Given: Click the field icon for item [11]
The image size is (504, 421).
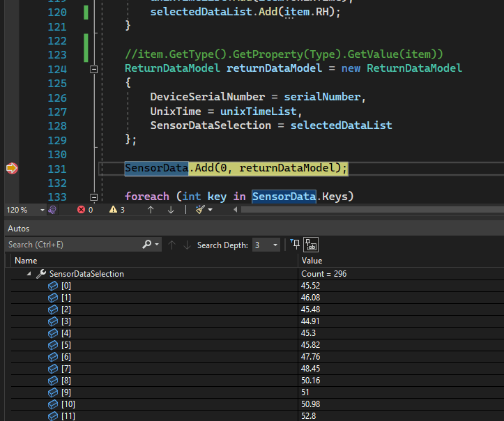Looking at the screenshot, I should click(53, 416).
